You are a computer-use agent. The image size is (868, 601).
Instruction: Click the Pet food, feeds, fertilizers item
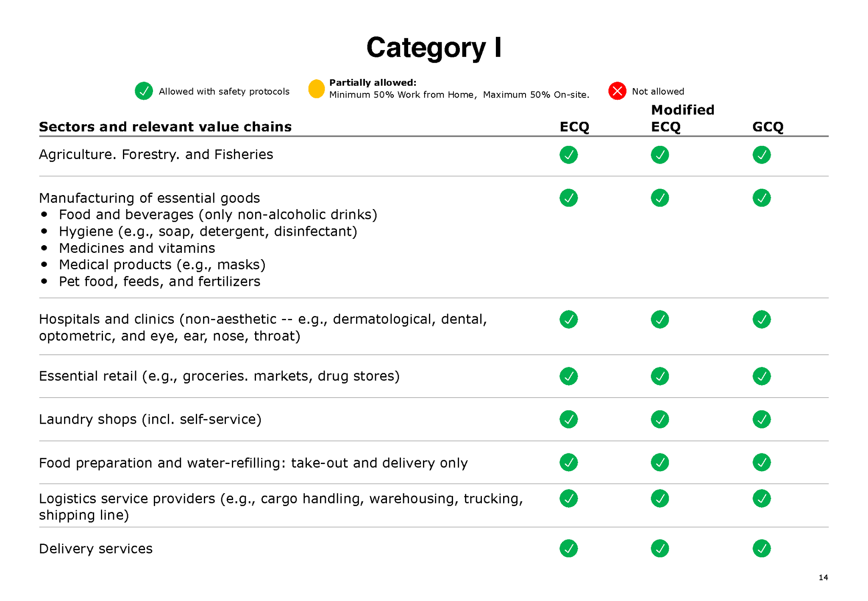(159, 282)
